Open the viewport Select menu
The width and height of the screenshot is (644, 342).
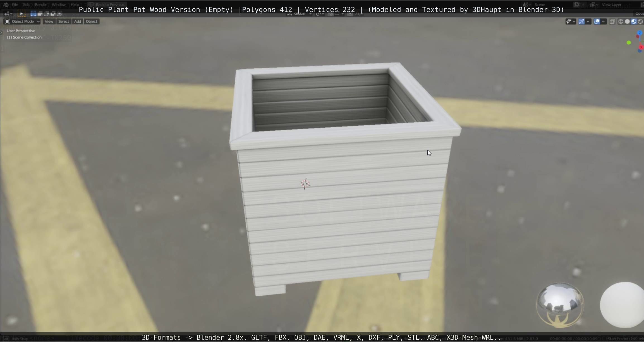64,21
